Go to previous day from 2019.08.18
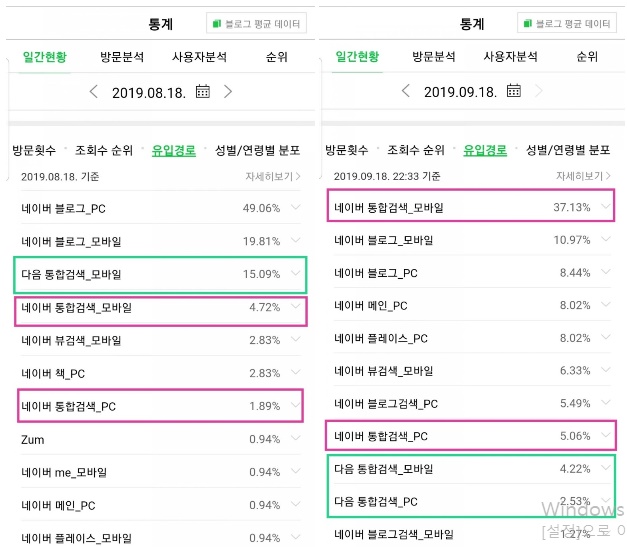This screenshot has width=627, height=547. [94, 92]
